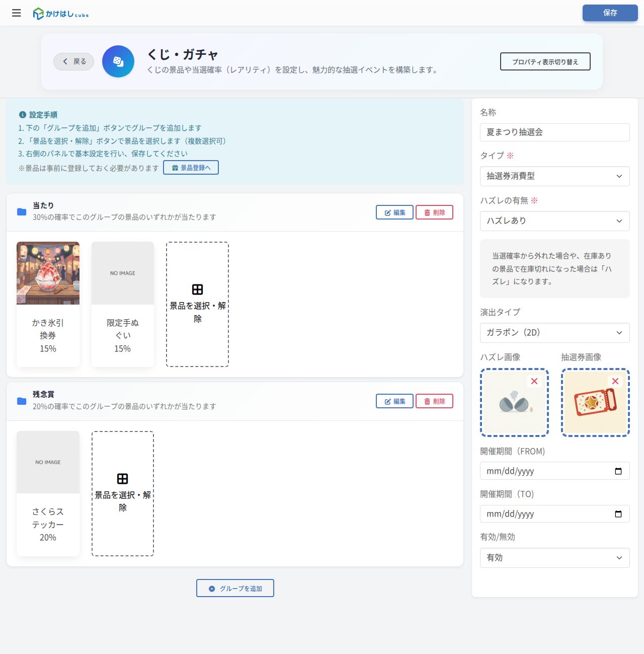Click grid icon in 当たり prize selector
Image resolution: width=644 pixels, height=654 pixels.
point(198,289)
